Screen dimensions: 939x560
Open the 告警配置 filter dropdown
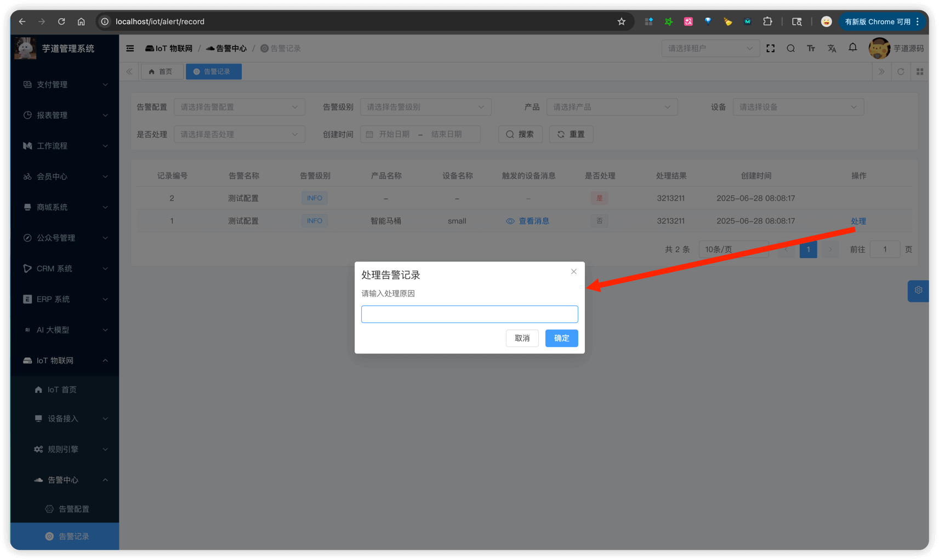[239, 107]
